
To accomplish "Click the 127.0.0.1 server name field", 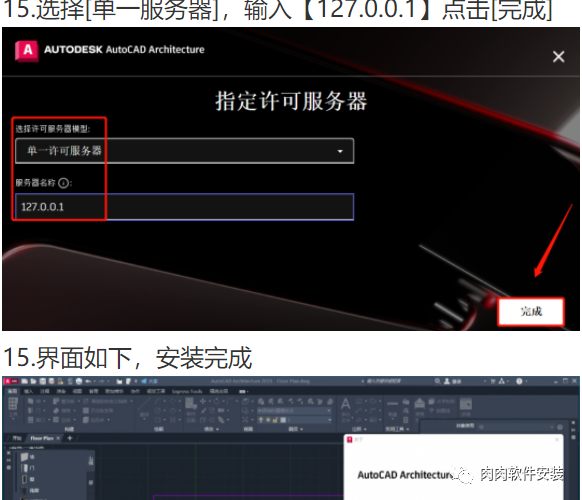I will (184, 207).
